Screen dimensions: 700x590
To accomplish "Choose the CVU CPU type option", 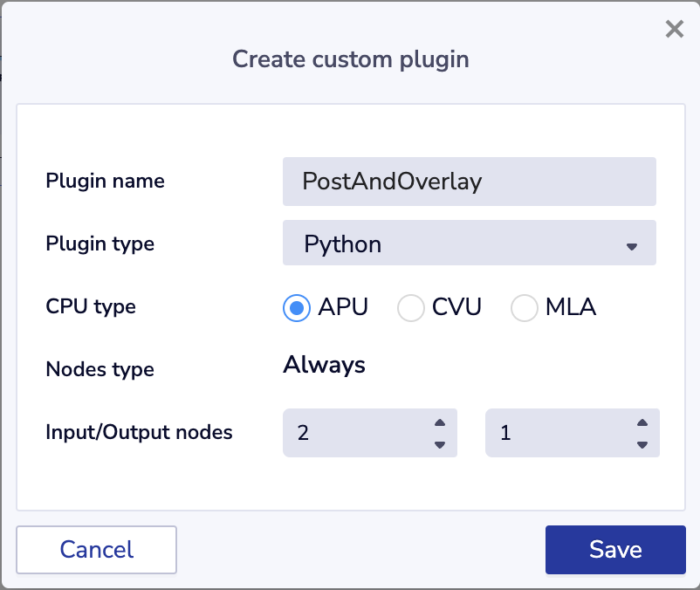I will (x=411, y=307).
